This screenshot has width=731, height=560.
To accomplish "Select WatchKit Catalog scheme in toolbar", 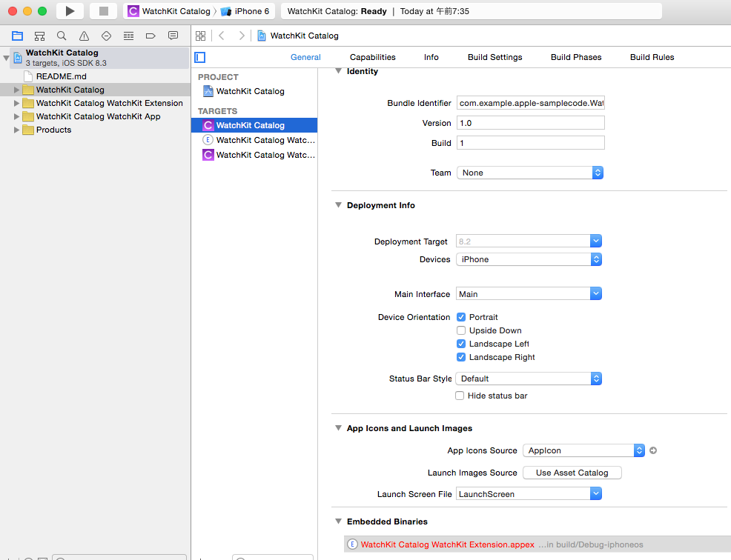I will click(x=170, y=11).
